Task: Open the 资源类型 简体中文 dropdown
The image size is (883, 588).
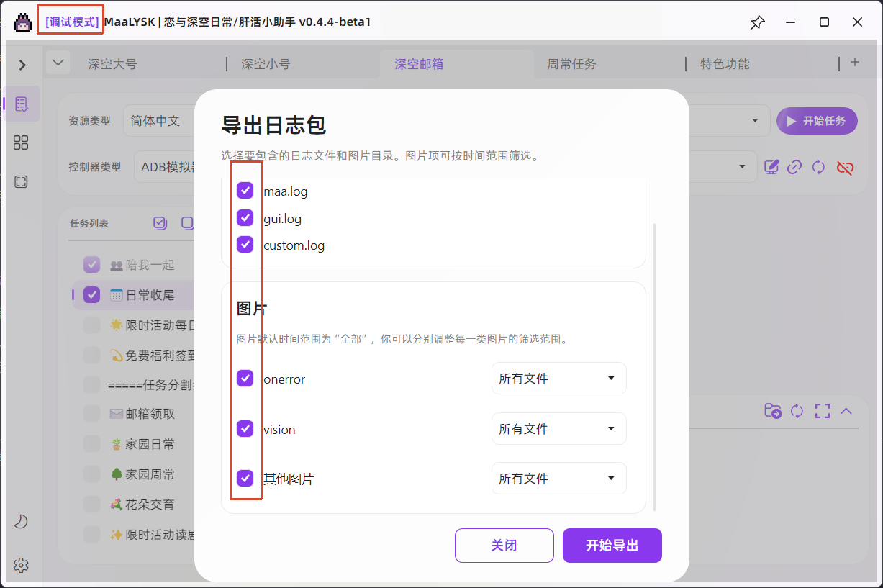Action: (160, 121)
